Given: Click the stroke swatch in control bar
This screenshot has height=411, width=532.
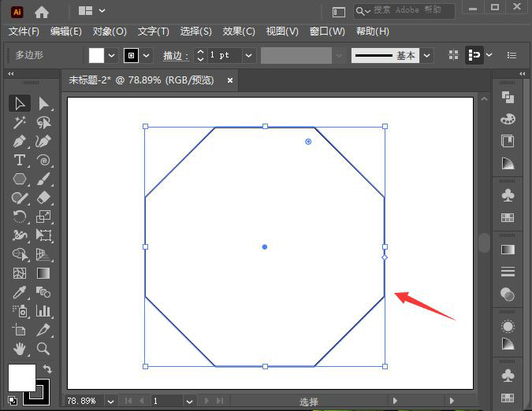Looking at the screenshot, I should click(x=131, y=55).
